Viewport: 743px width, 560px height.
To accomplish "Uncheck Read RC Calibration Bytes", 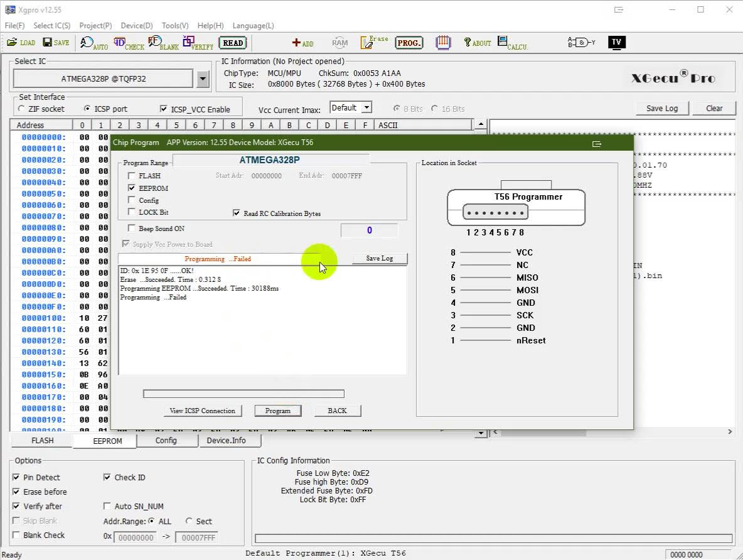I will pyautogui.click(x=237, y=213).
